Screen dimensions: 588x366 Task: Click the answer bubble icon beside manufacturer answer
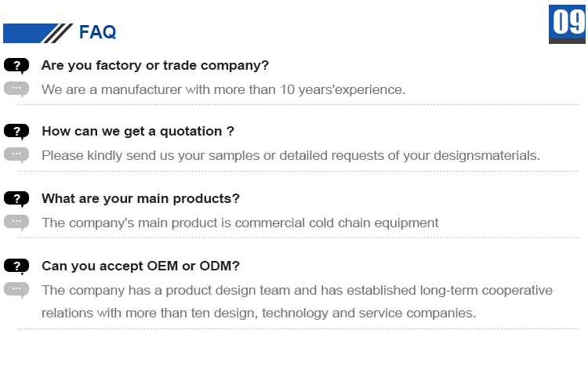pyautogui.click(x=16, y=89)
